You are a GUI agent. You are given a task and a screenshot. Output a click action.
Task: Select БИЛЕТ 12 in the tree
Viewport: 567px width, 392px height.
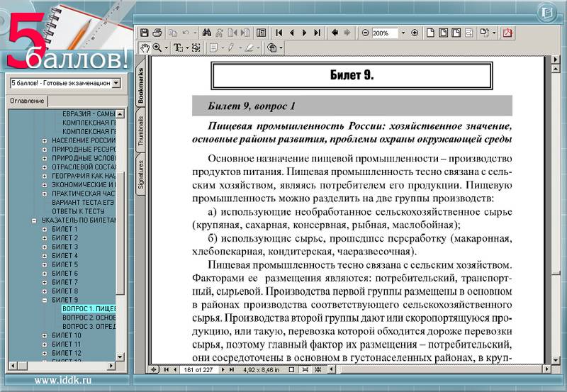click(x=67, y=353)
